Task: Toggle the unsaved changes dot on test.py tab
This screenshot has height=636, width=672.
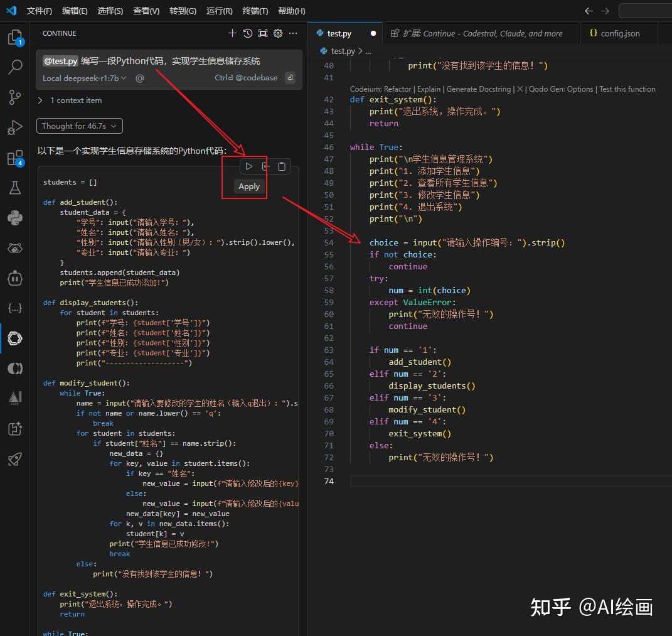Action: (373, 33)
